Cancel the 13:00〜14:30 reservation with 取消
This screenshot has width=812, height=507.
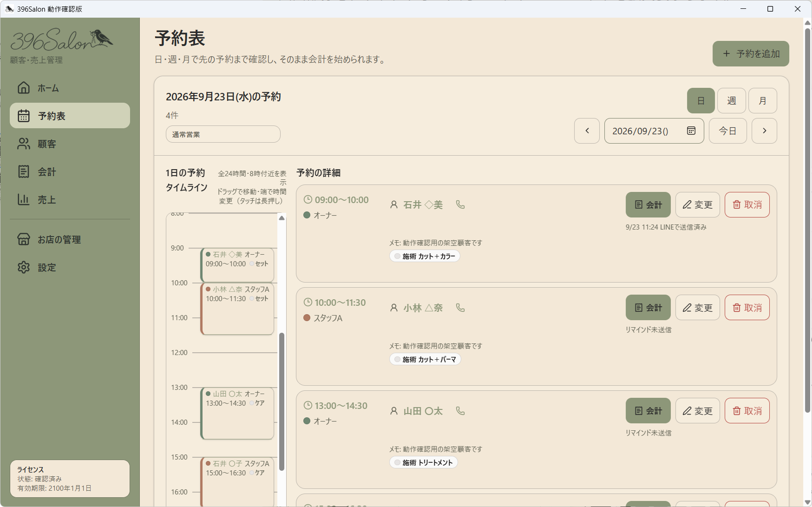point(747,411)
